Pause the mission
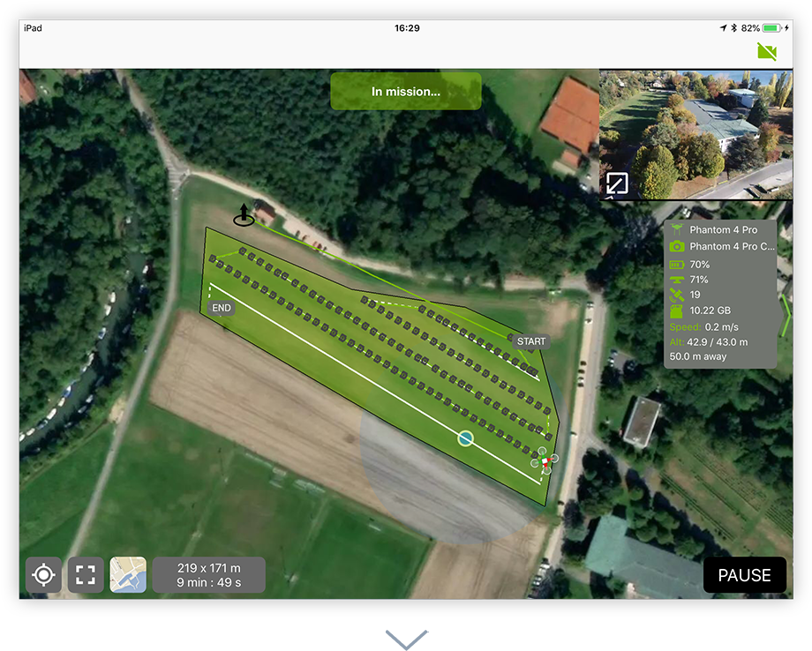 [x=744, y=575]
